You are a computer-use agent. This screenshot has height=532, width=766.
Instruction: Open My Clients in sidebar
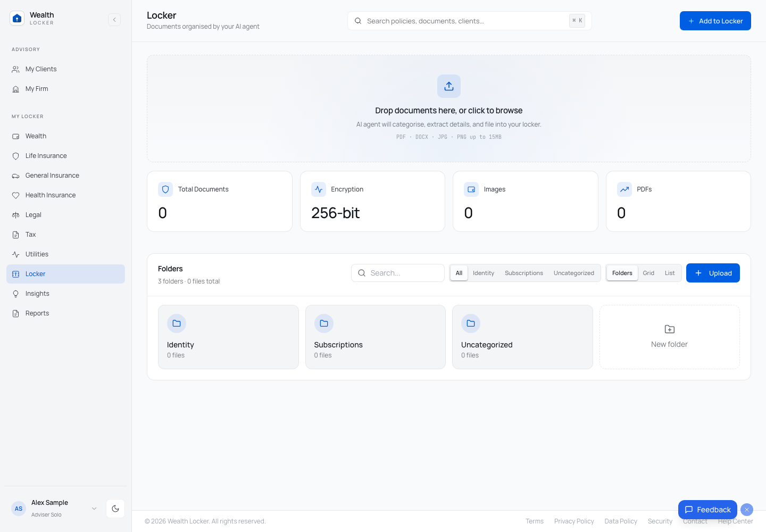pos(65,69)
